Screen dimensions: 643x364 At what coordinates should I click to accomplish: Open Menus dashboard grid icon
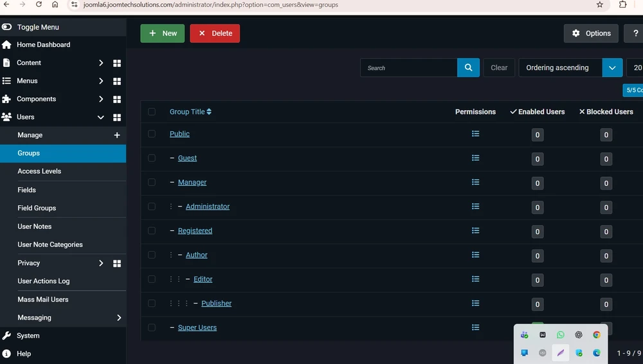tap(117, 81)
